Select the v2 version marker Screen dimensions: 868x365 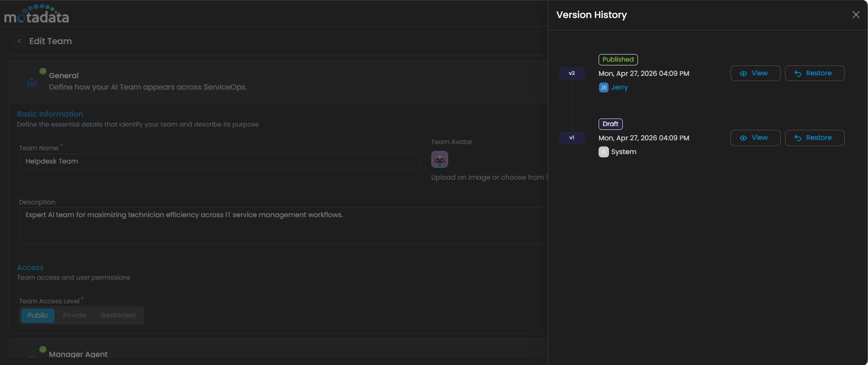pos(572,73)
